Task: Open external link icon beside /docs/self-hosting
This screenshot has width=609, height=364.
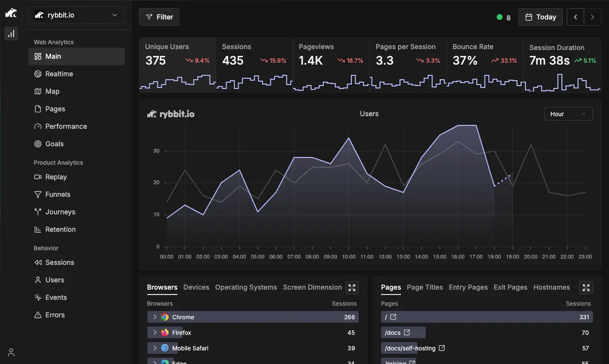Action: [x=442, y=348]
